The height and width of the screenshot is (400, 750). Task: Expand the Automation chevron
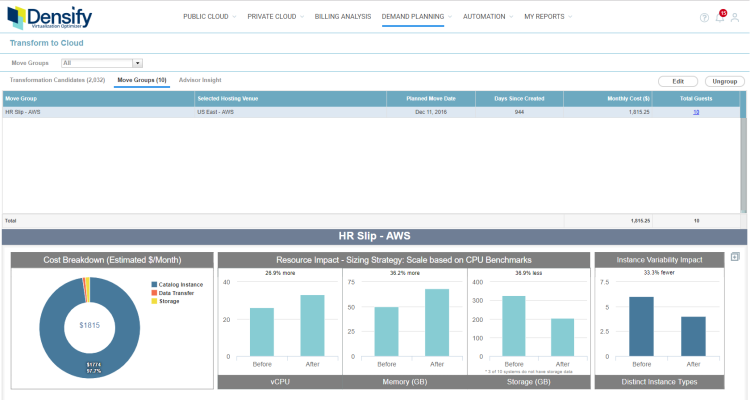point(511,17)
